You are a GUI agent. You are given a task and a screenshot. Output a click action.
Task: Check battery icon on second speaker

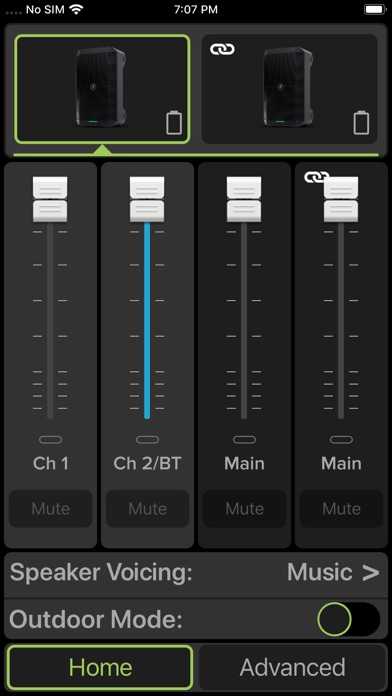361,123
